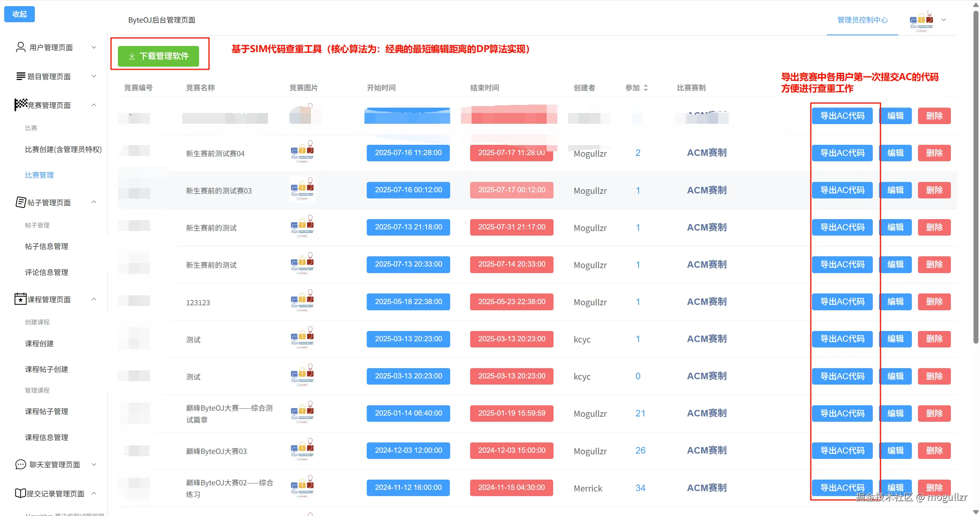Collapse the 竞赛管理页面 section chevron

click(x=94, y=105)
